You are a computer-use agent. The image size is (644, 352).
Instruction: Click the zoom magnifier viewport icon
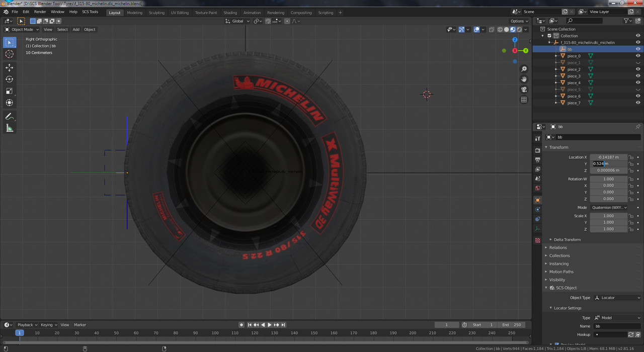click(x=524, y=69)
